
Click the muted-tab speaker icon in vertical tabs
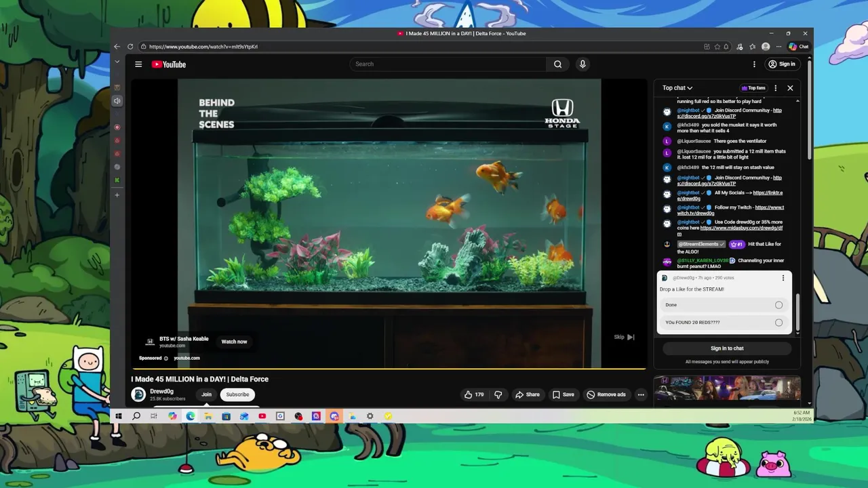tap(117, 101)
